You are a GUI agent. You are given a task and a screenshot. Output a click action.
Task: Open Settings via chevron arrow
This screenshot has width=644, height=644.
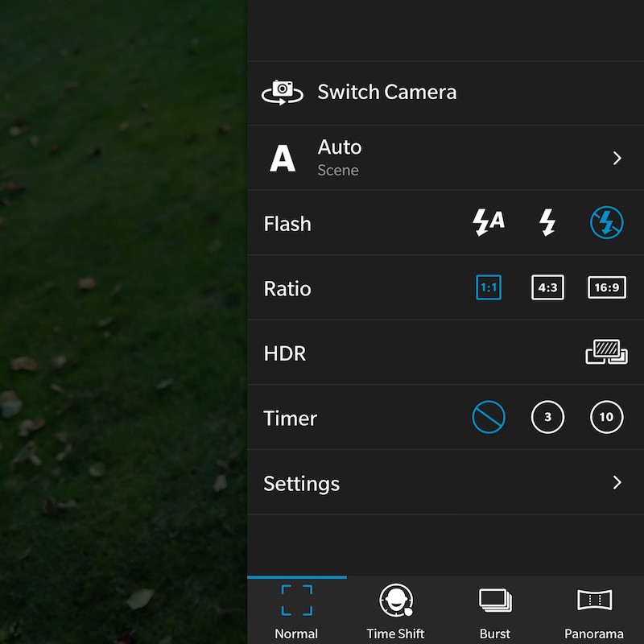click(x=617, y=482)
